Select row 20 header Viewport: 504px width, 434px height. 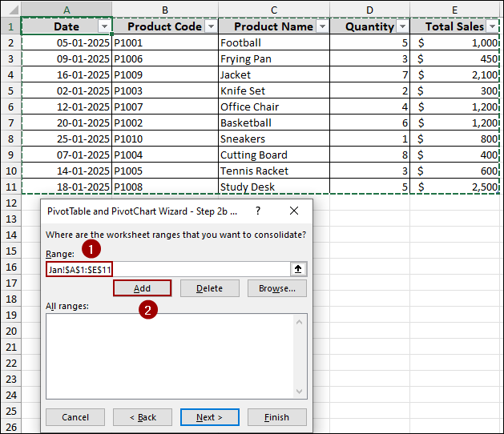[11, 331]
